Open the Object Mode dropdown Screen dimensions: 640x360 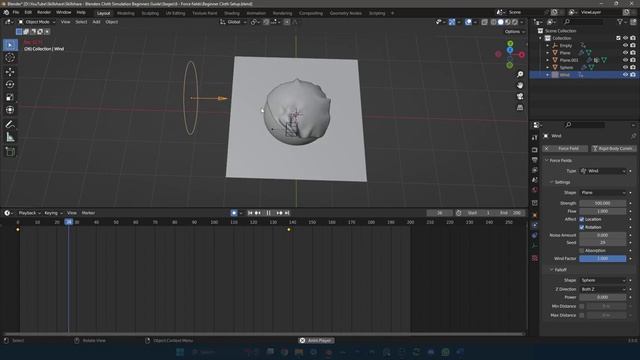click(37, 22)
